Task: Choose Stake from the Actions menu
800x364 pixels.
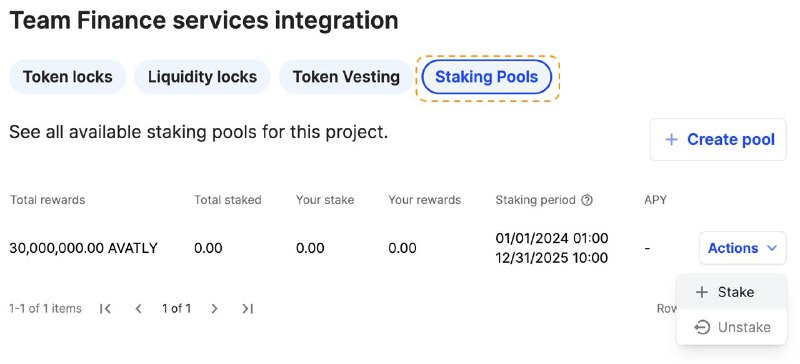Action: (x=731, y=292)
